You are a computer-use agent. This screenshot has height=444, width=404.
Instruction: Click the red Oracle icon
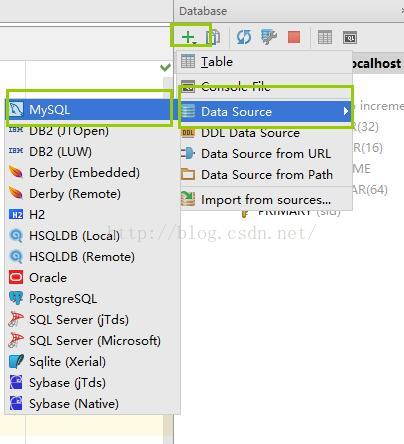point(16,277)
